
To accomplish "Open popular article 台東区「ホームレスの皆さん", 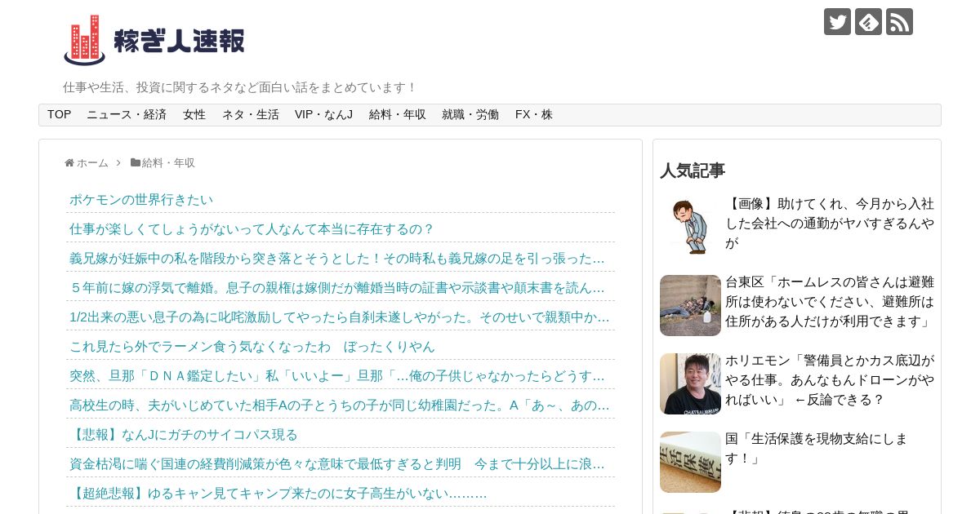I will (830, 302).
